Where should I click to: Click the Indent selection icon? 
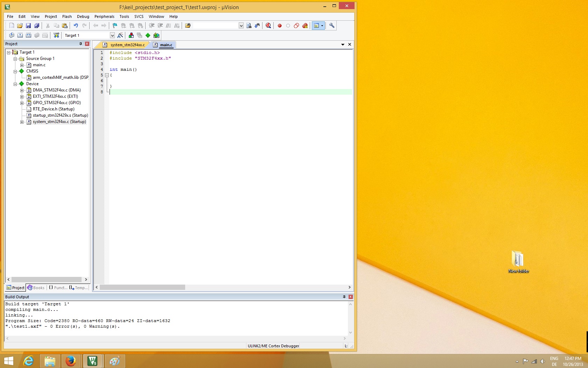[152, 26]
